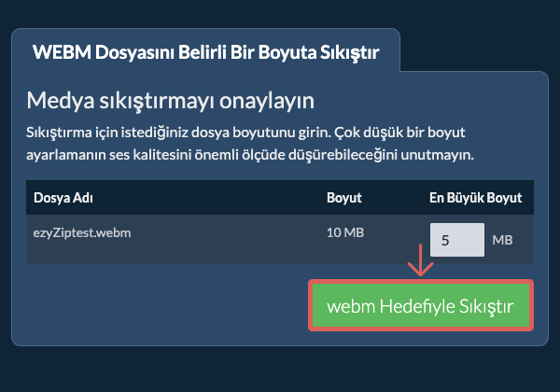This screenshot has width=560, height=392.
Task: Click the MB unit label beside the input
Action: 502,240
